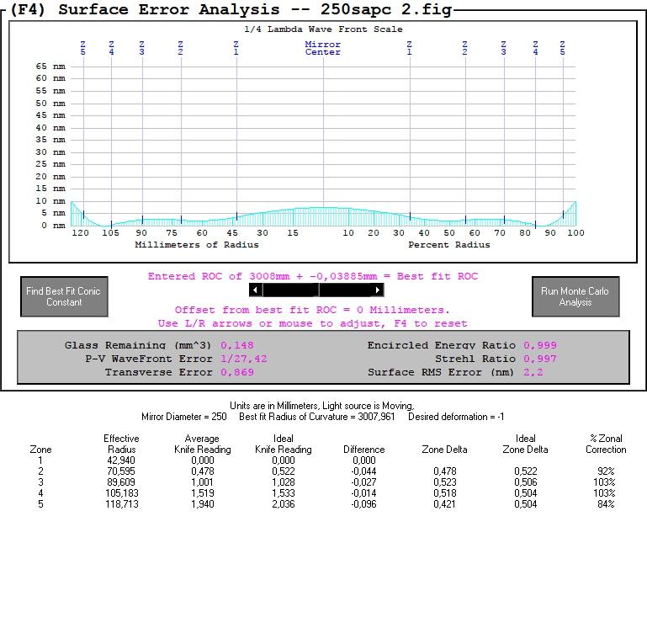Viewport: 647px width, 644px height.
Task: Click the Desired deformation = -1 text
Action: pos(456,417)
